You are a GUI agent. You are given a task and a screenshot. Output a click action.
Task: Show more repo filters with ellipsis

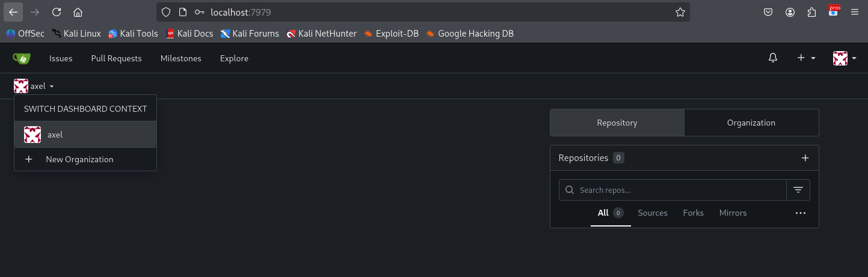[800, 213]
